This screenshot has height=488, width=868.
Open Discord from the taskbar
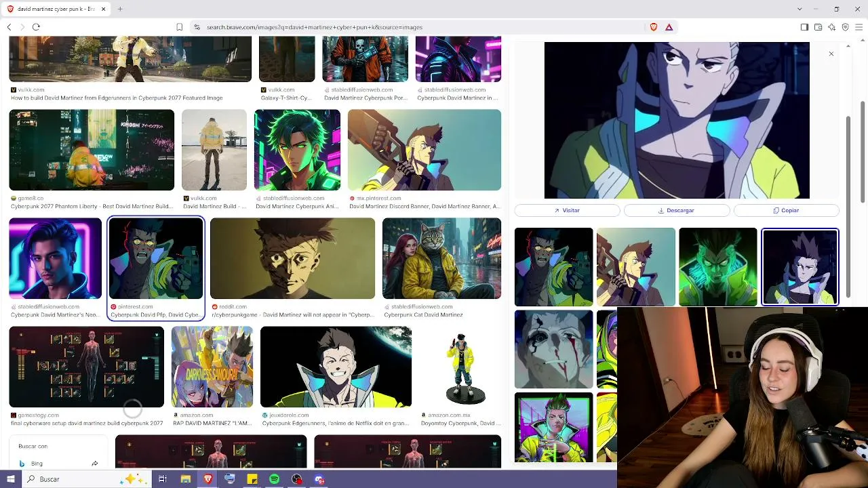319,479
